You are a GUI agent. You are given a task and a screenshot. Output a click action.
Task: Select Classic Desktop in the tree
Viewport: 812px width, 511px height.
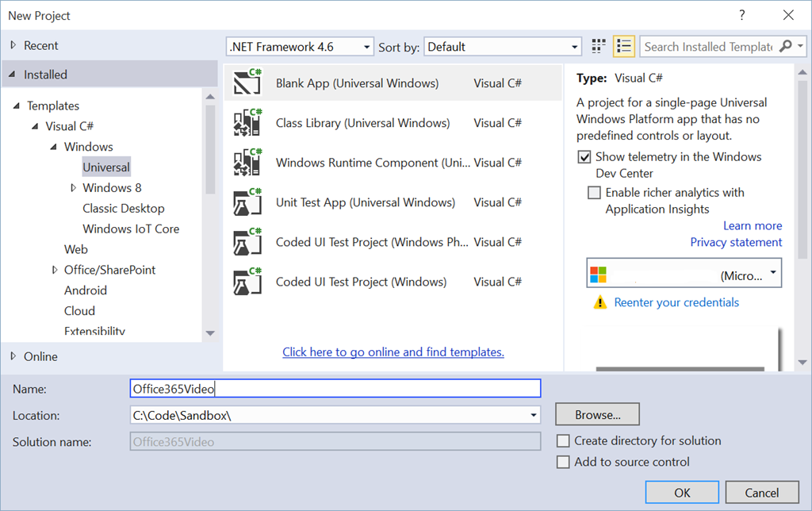[123, 209]
